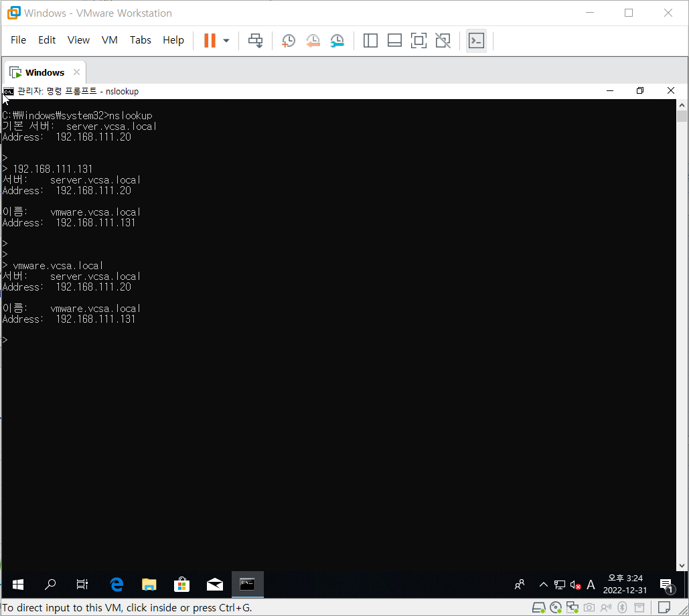Click the sound card status icon
The width and height of the screenshot is (689, 616).
(x=606, y=608)
